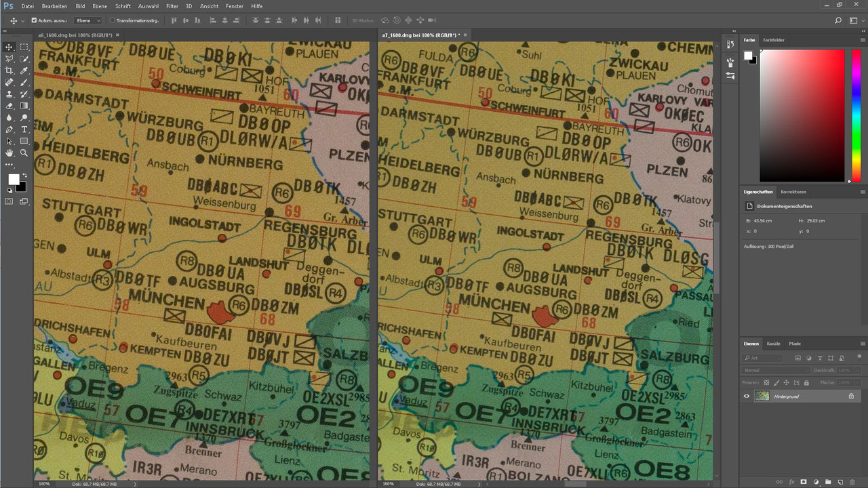868x488 pixels.
Task: Switch to the Kanäle tab
Action: point(773,344)
